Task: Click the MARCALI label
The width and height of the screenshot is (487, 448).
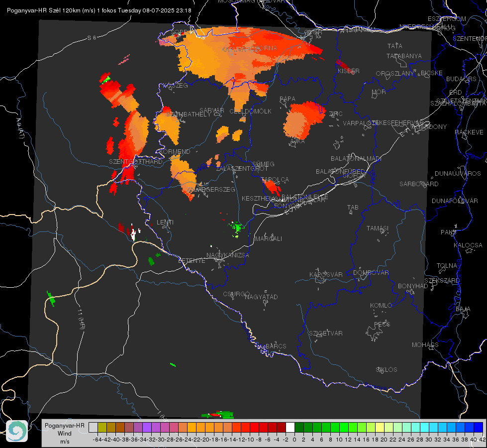Action: [x=268, y=239]
